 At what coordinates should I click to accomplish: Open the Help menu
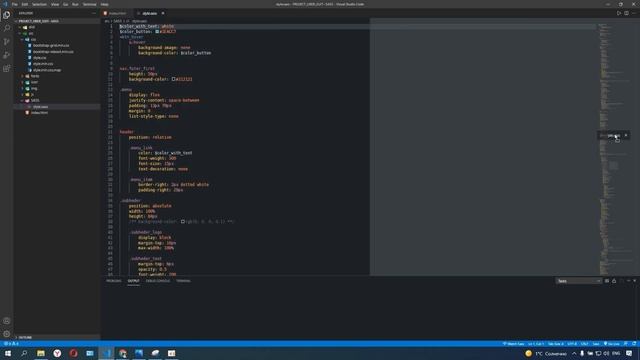tap(104, 4)
